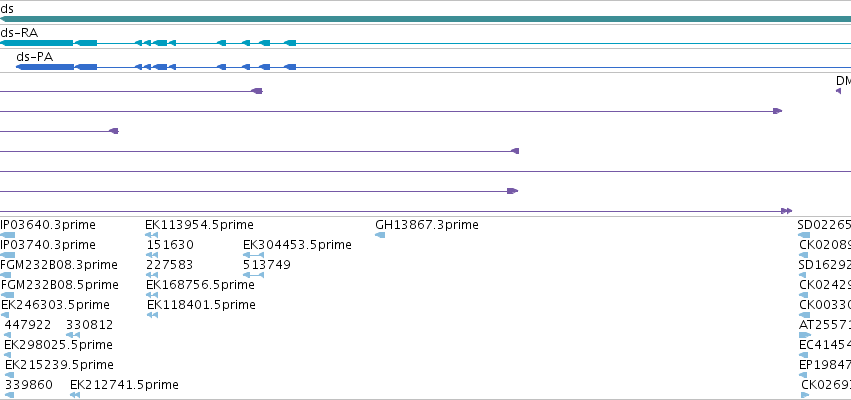Select the glyph under EK212741.5prime

(x=75, y=395)
